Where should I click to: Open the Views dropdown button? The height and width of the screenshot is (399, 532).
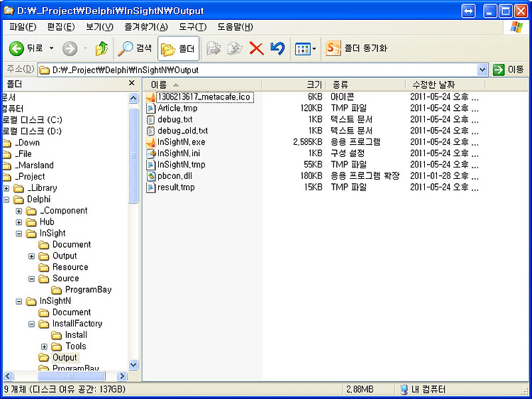[305, 49]
